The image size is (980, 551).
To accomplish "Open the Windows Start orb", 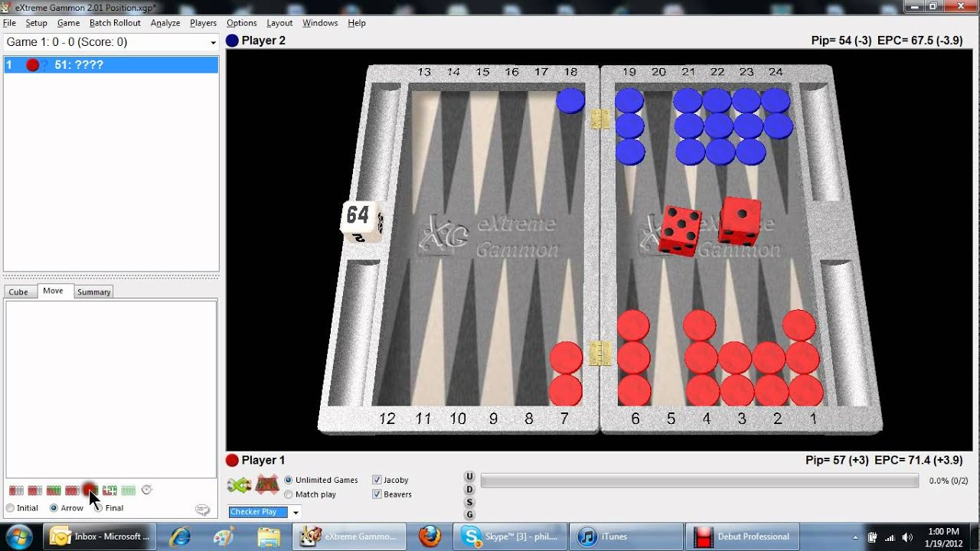I will (18, 536).
